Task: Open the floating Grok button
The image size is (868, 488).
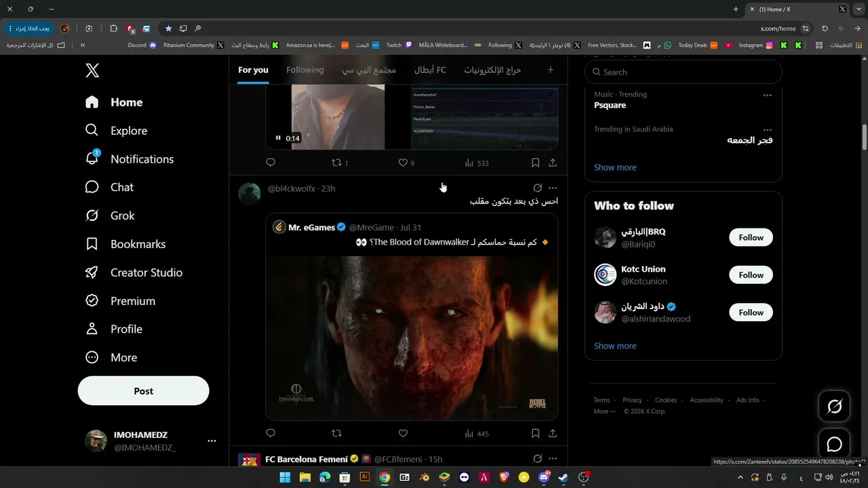Action: [x=834, y=407]
